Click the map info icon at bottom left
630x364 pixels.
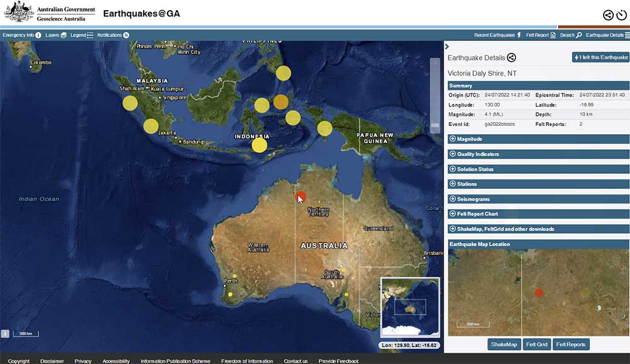click(x=5, y=334)
